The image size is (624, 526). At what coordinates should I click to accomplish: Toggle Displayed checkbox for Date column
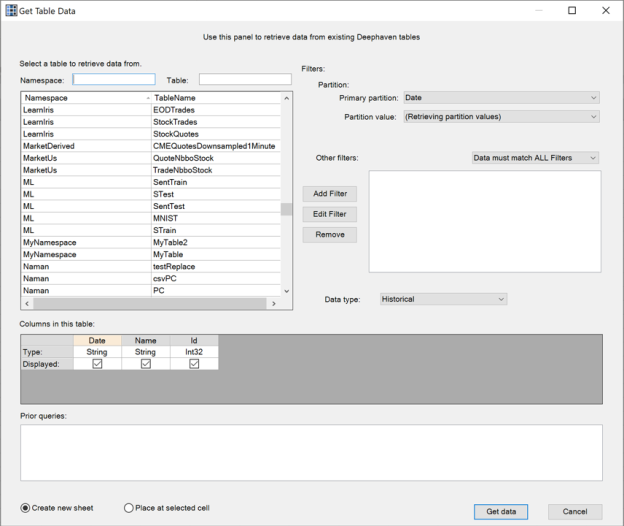[x=97, y=364]
